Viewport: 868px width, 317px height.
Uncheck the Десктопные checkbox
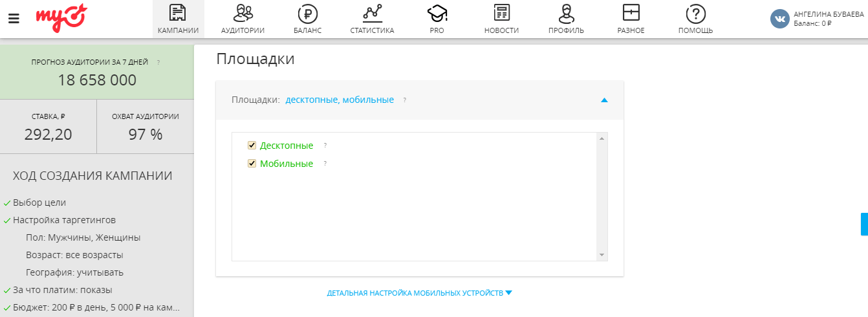click(x=252, y=146)
